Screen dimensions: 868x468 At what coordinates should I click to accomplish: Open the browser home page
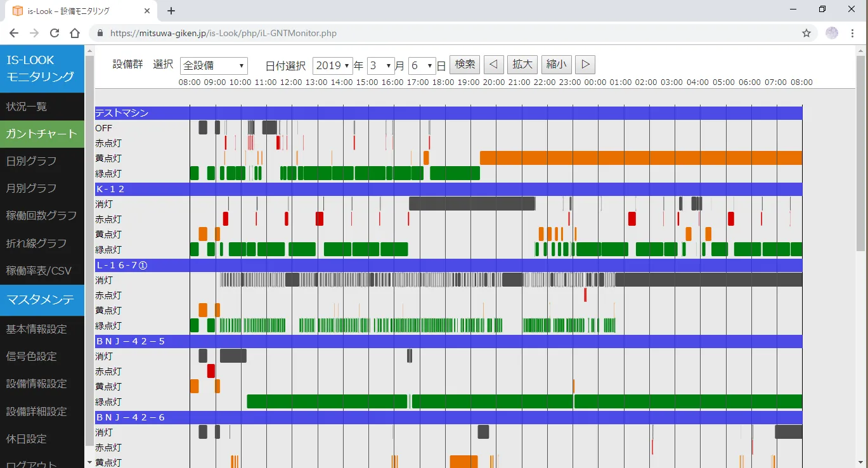coord(75,33)
